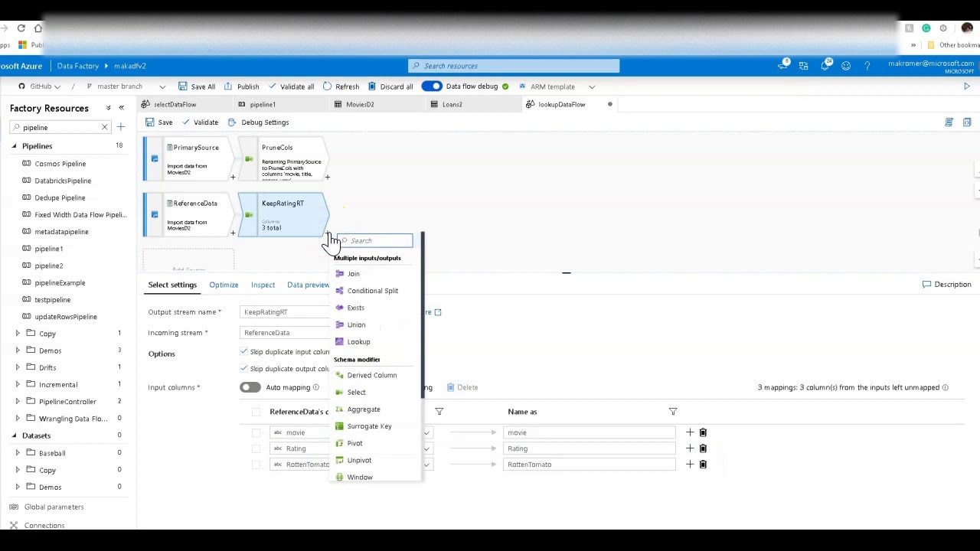Choose Lookup transformation
This screenshot has width=980, height=551.
(x=358, y=342)
